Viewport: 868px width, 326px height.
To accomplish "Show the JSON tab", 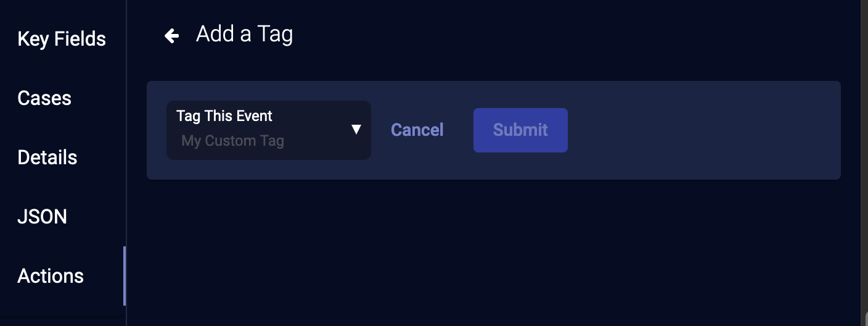I will tap(42, 217).
